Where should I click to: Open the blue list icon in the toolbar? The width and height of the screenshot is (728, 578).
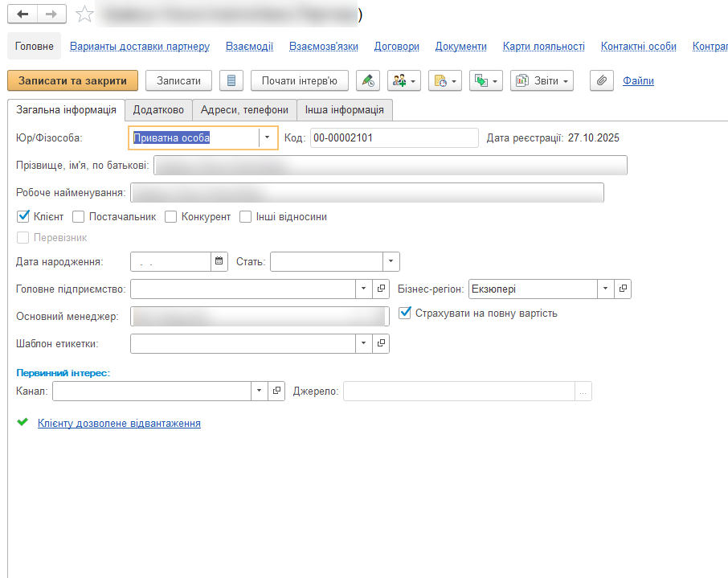click(x=231, y=81)
